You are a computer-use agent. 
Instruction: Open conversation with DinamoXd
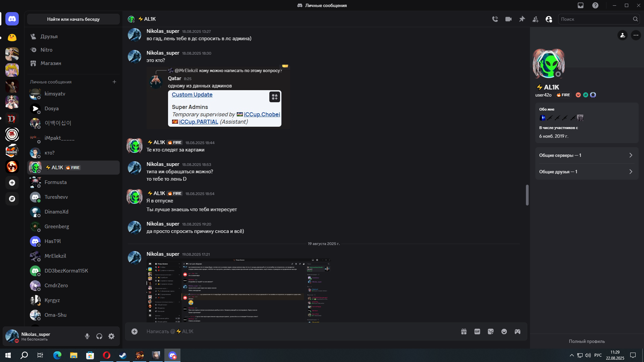(x=73, y=212)
